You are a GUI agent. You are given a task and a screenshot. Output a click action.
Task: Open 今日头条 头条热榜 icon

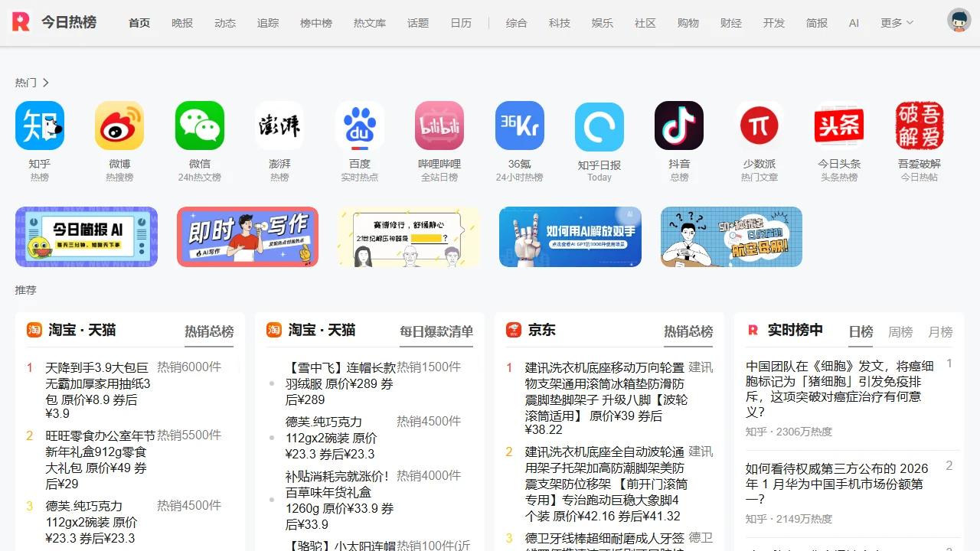839,125
